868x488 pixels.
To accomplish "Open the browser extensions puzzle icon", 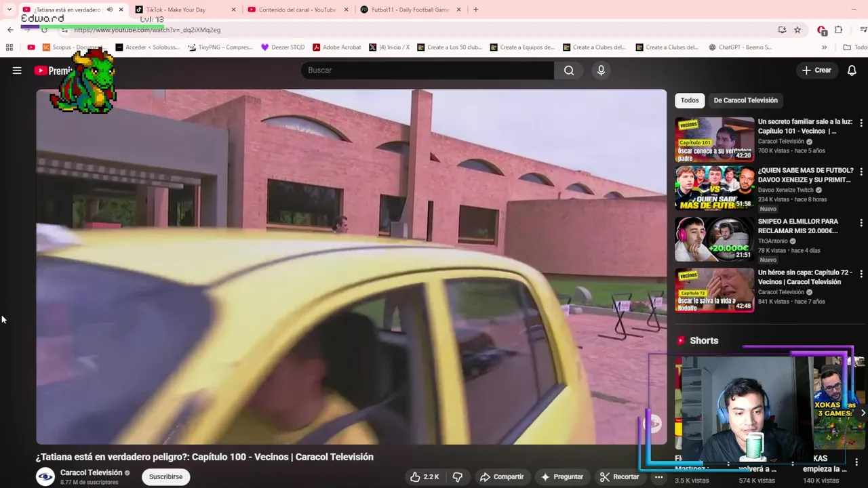I will 839,30.
